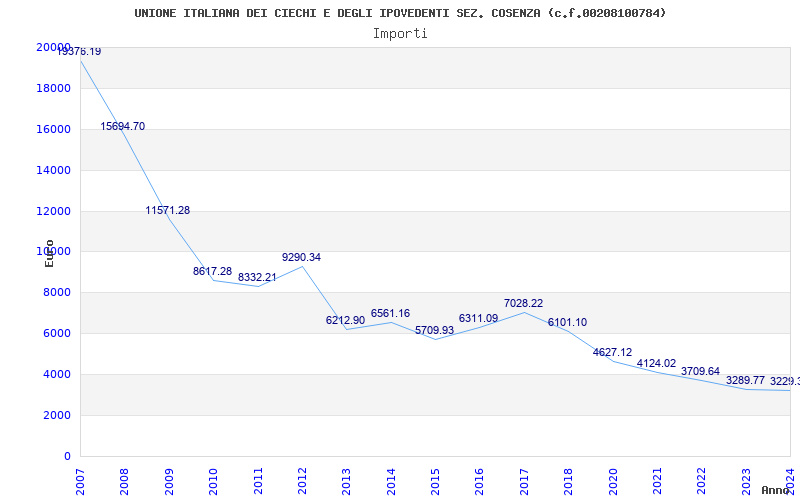
Task: Select the 4000 y-axis tick label
Action: pos(56,375)
